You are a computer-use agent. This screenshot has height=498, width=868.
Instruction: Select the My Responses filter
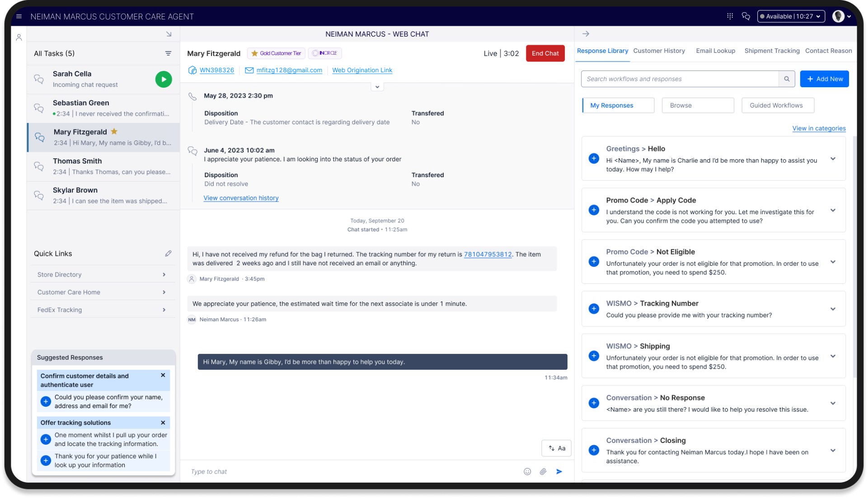[x=618, y=105]
